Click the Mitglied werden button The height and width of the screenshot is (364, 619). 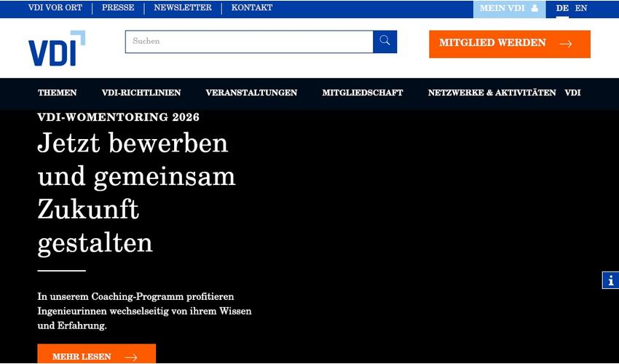(510, 44)
